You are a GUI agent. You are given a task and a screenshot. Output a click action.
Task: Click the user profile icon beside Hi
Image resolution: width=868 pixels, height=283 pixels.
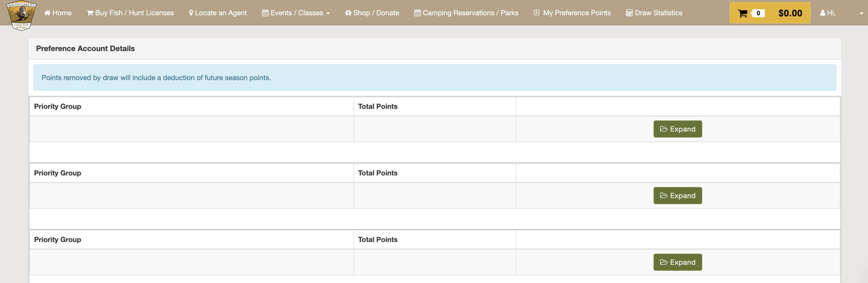pos(823,13)
